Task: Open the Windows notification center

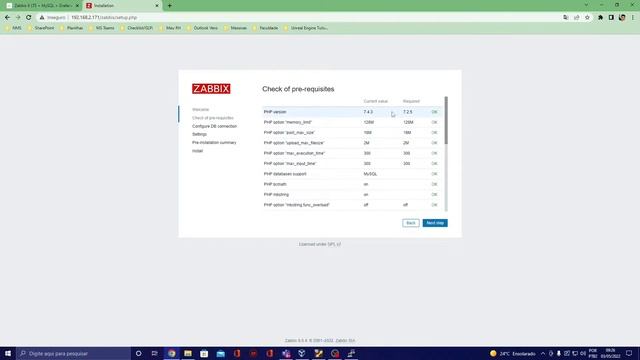Action: coord(629,353)
